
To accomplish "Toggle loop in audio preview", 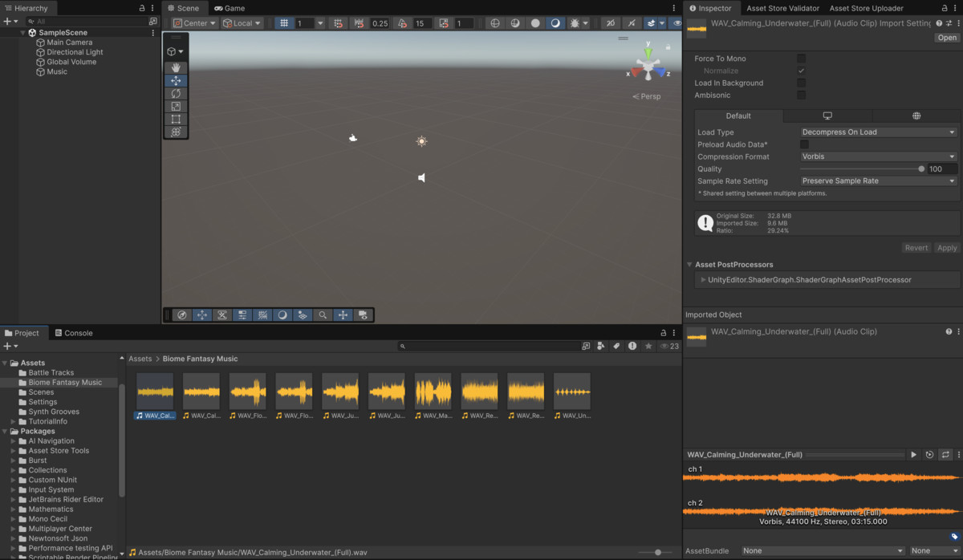I will pos(945,455).
